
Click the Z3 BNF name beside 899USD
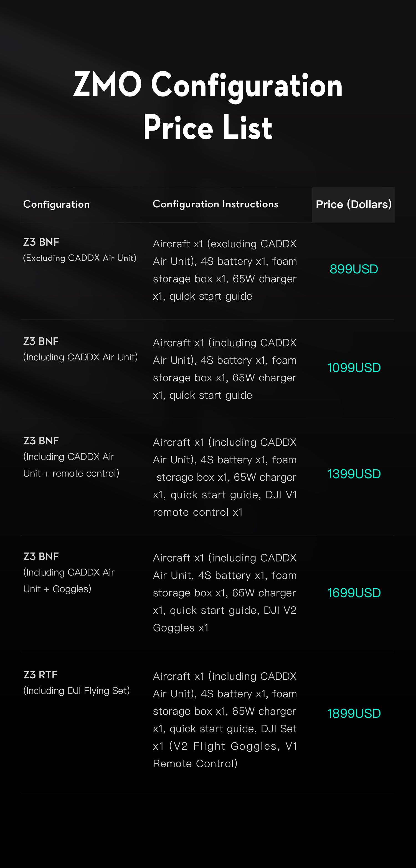coord(41,242)
